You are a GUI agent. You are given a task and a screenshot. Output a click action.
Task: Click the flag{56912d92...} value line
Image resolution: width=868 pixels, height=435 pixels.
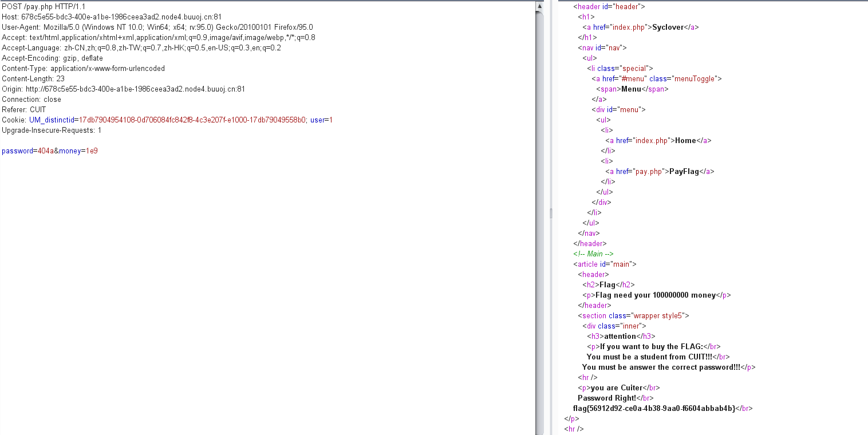coord(662,409)
